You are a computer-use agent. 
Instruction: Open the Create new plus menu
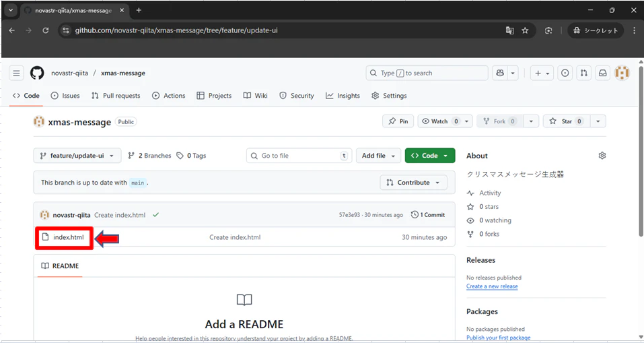tap(542, 73)
